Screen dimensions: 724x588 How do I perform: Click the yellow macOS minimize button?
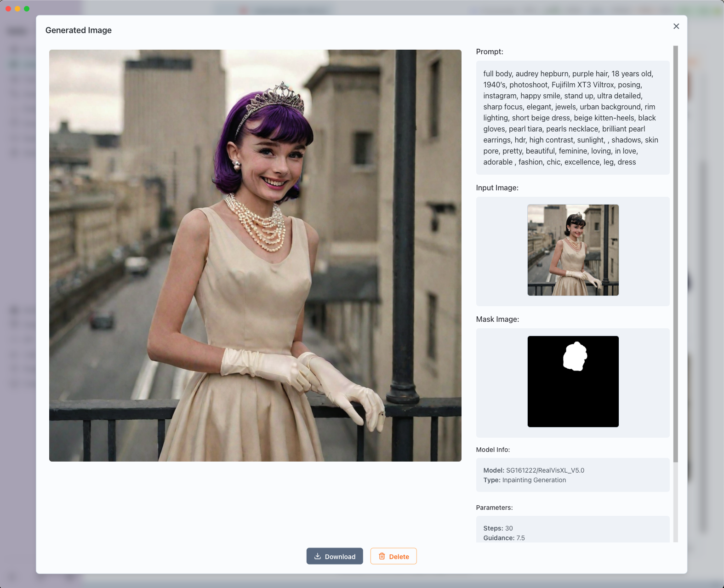click(x=17, y=9)
